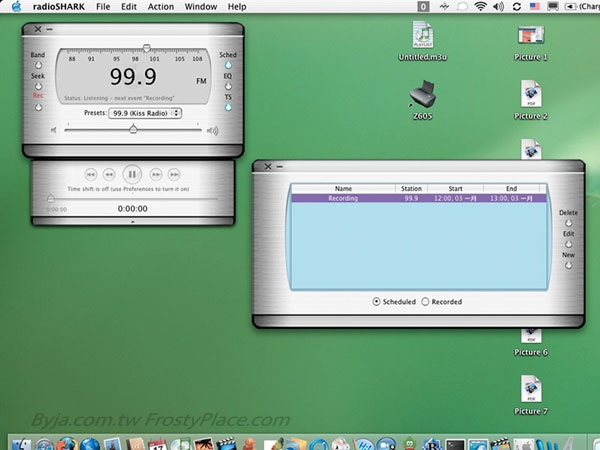Viewport: 600px width, 450px height.
Task: Click the Wi-Fi status icon in menu bar
Action: pyautogui.click(x=480, y=7)
